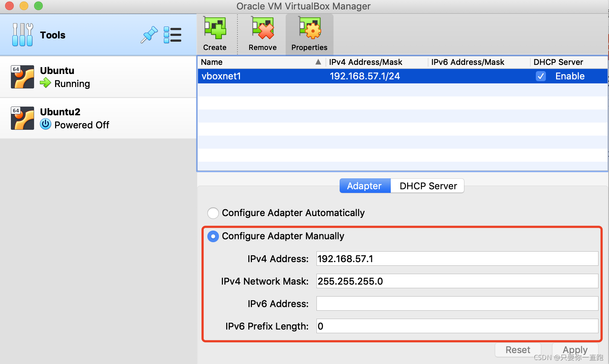Focus the IPv4 Address field
The image size is (609, 364).
click(x=457, y=258)
